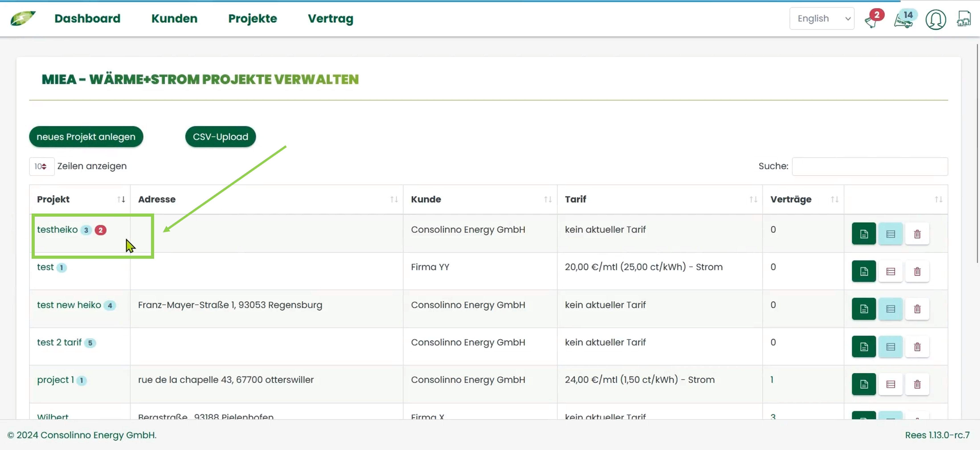980x450 pixels.
Task: Open the Vertrag menu
Action: (330, 18)
